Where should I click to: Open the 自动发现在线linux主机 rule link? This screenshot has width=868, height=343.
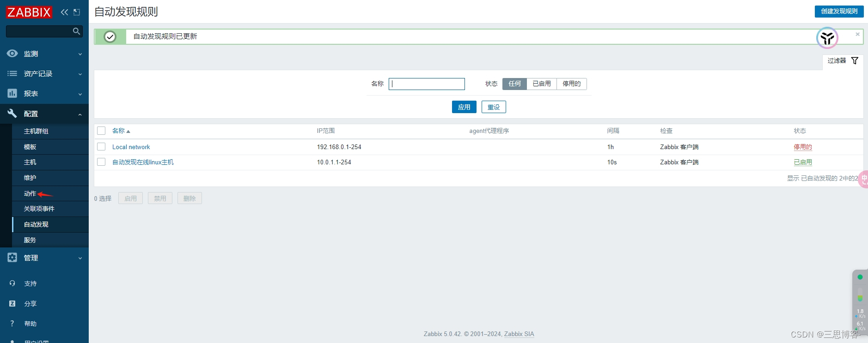[x=143, y=162]
